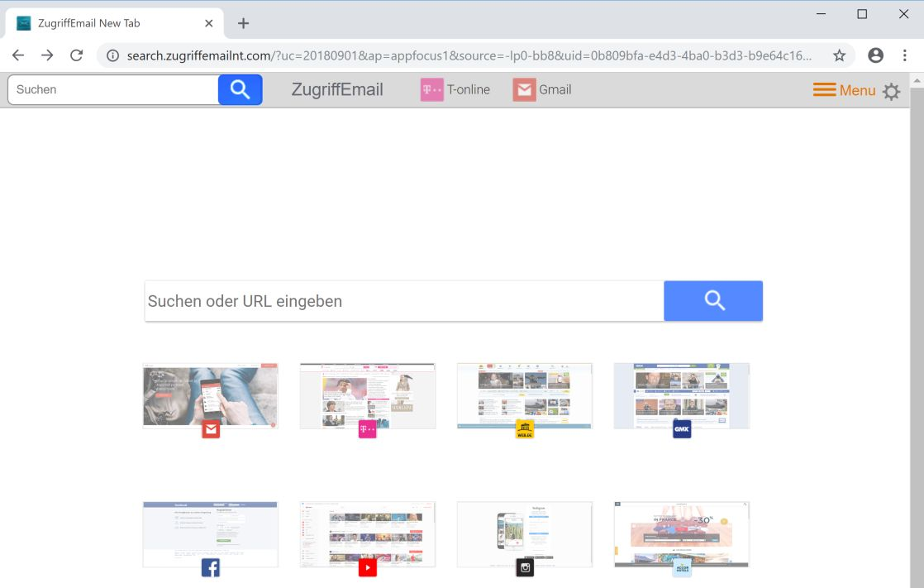The image size is (924, 588).
Task: Focus the small Suchen toolbar field
Action: (113, 89)
